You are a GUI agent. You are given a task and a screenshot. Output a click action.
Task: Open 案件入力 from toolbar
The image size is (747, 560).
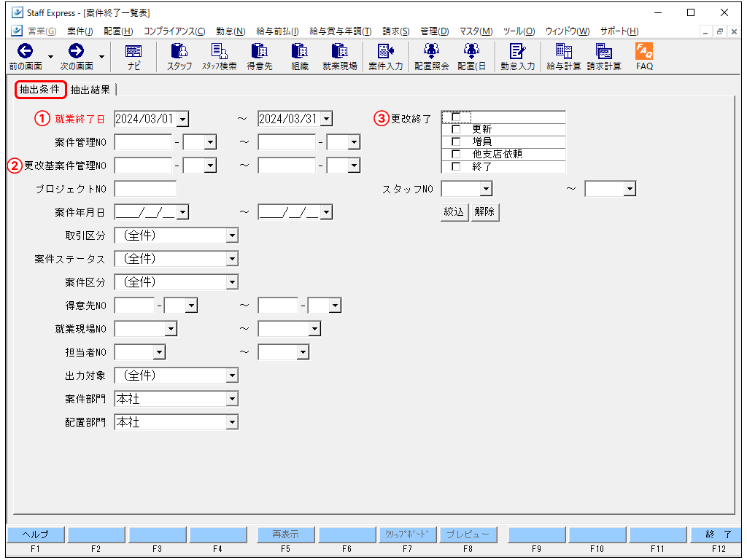click(385, 50)
